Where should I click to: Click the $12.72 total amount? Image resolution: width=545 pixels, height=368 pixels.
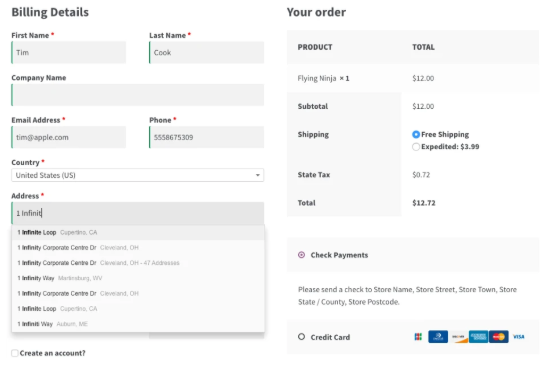click(424, 203)
